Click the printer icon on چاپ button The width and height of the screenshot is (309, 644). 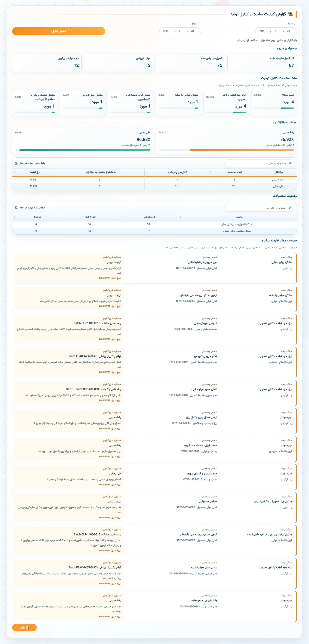(x=27, y=628)
